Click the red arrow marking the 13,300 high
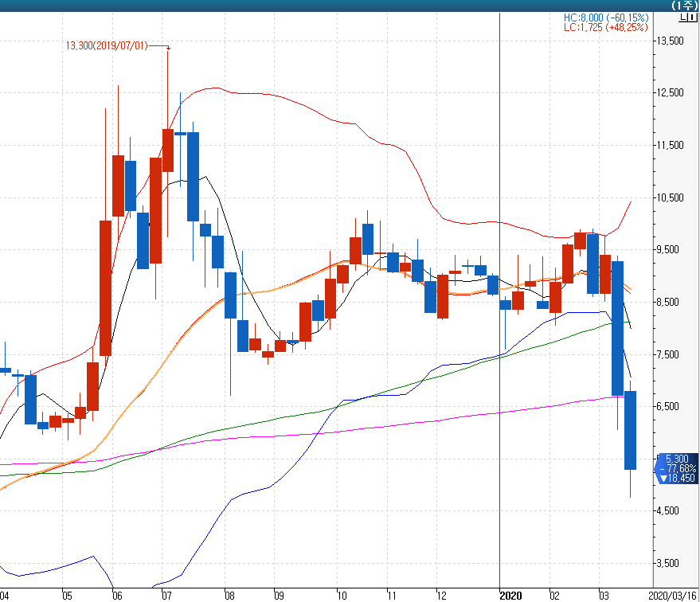Image resolution: width=700 pixels, height=602 pixels. click(x=167, y=48)
